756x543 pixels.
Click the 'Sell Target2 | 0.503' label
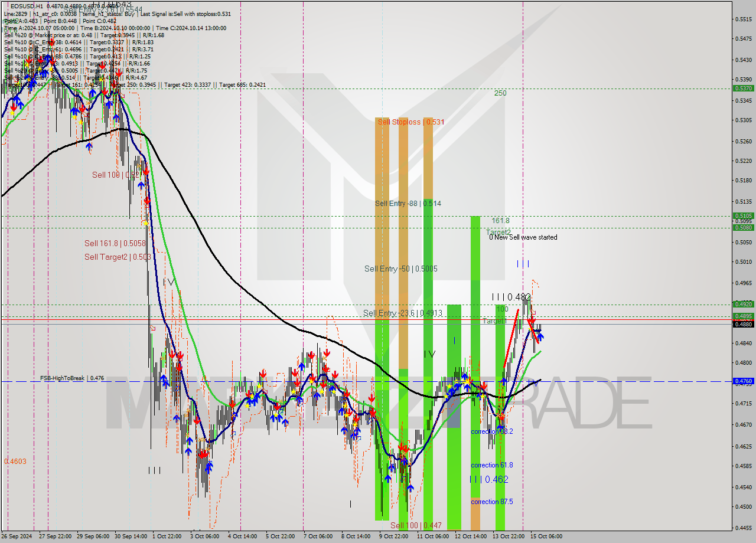pyautogui.click(x=118, y=257)
